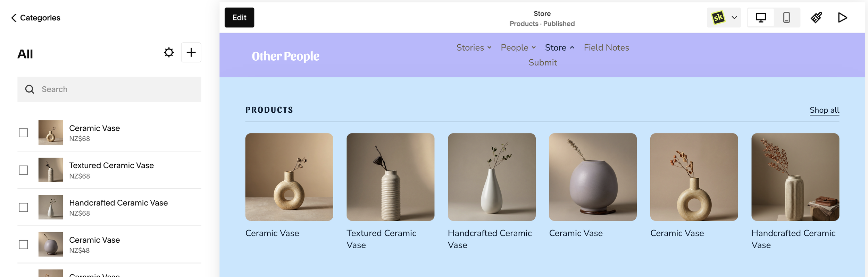Click the search magnifier icon

(30, 89)
